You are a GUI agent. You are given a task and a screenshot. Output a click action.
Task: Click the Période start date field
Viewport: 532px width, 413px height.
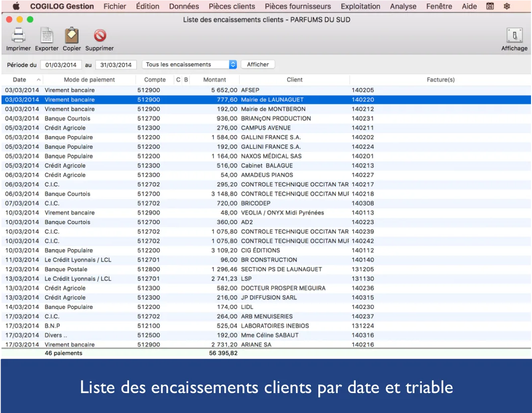point(61,65)
